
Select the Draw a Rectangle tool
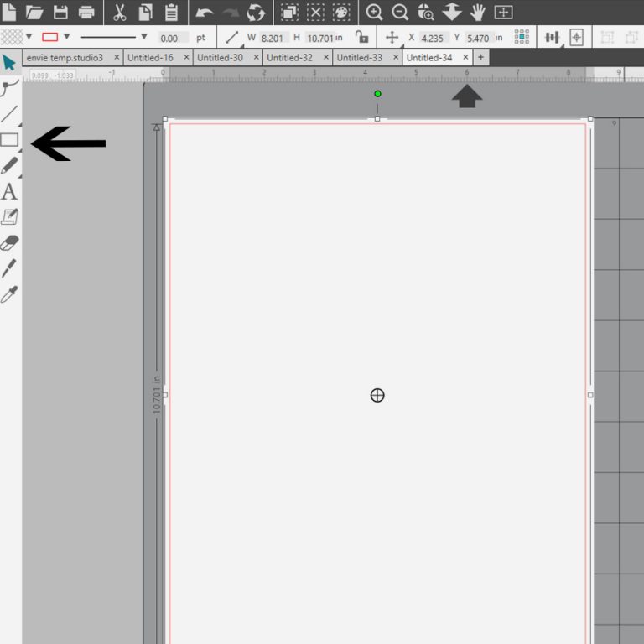coord(9,140)
